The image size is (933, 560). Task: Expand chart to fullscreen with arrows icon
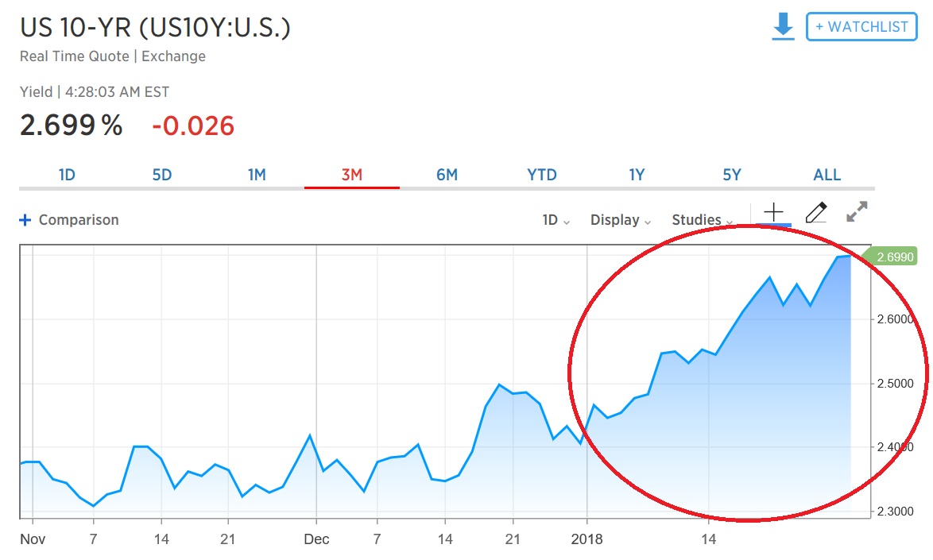click(x=856, y=212)
